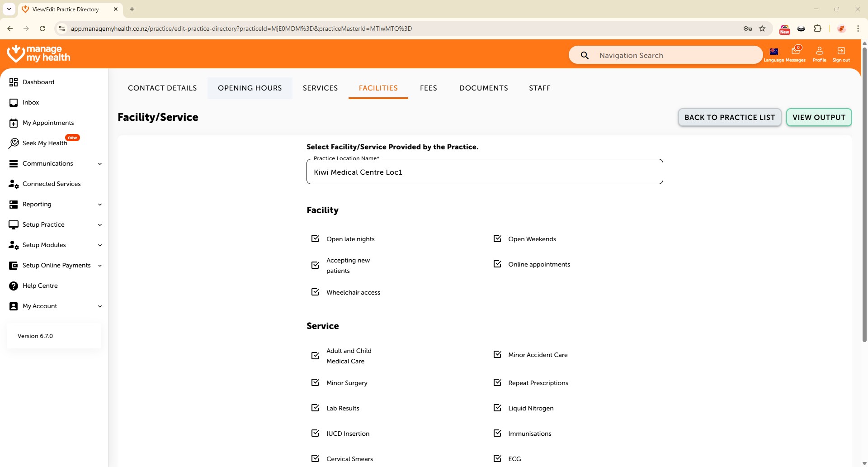Click Back to Practice List button

[729, 117]
